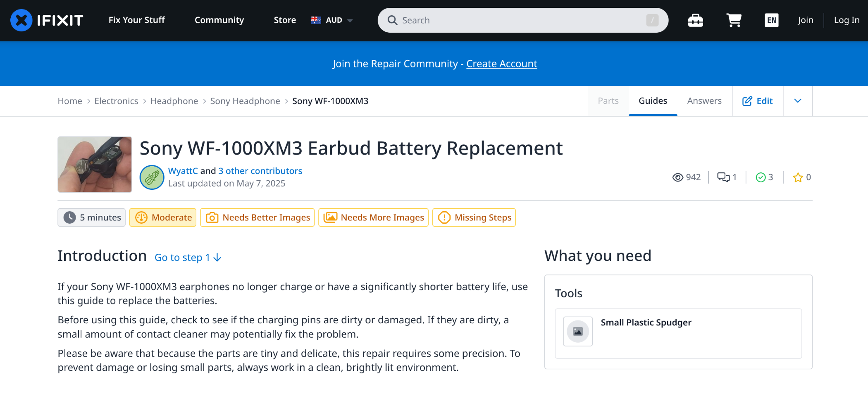Viewport: 868px width, 406px height.
Task: Click the EN language selector icon
Action: (x=771, y=20)
